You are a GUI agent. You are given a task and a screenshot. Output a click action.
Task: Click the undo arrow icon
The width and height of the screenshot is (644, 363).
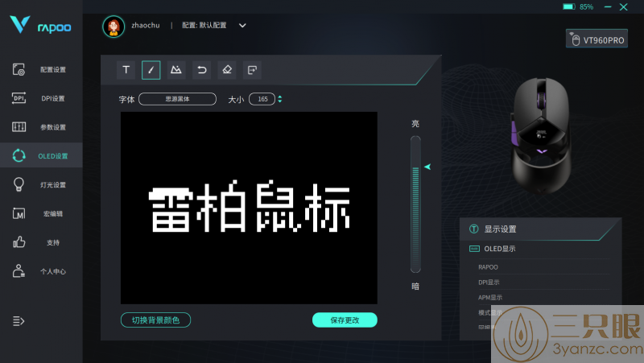tap(202, 70)
